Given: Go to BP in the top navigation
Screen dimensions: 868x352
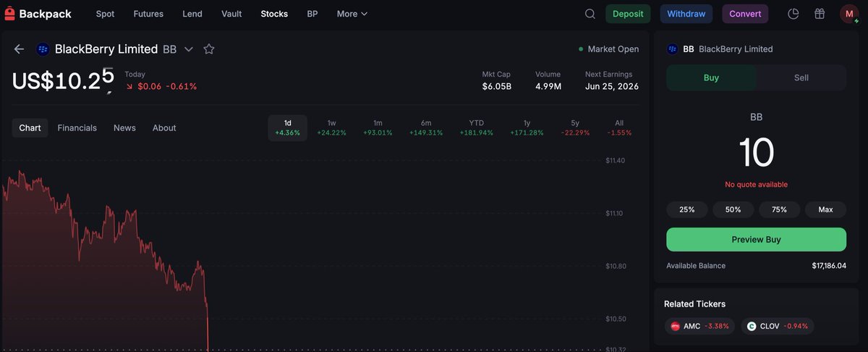Looking at the screenshot, I should (312, 14).
